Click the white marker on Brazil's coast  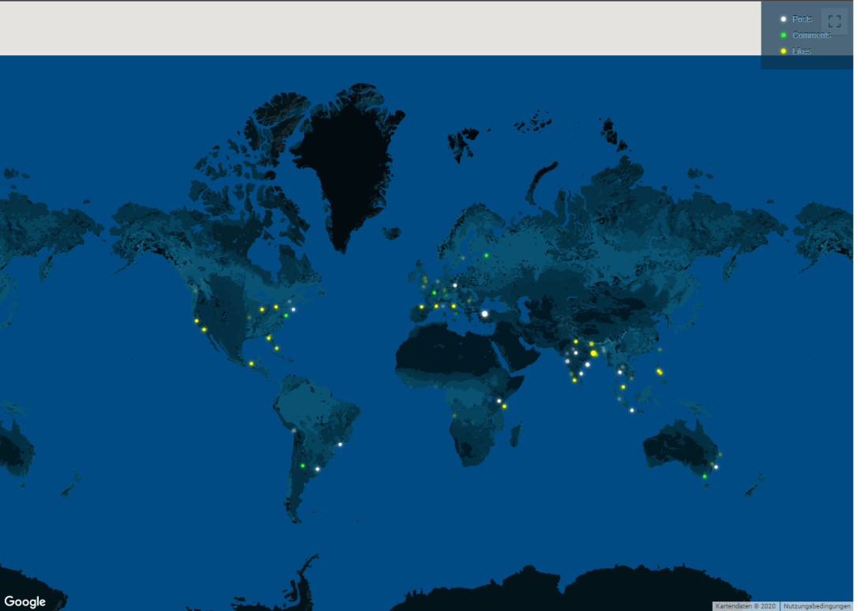point(340,444)
